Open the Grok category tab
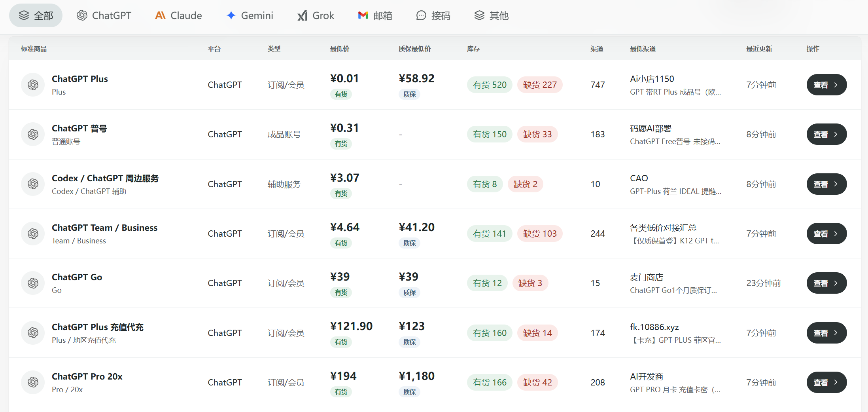This screenshot has height=412, width=868. [x=316, y=15]
